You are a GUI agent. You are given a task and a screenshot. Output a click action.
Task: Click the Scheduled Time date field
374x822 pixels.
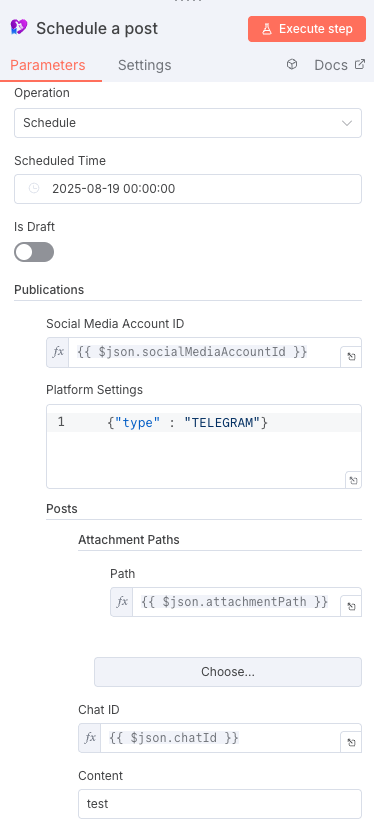[x=188, y=189]
